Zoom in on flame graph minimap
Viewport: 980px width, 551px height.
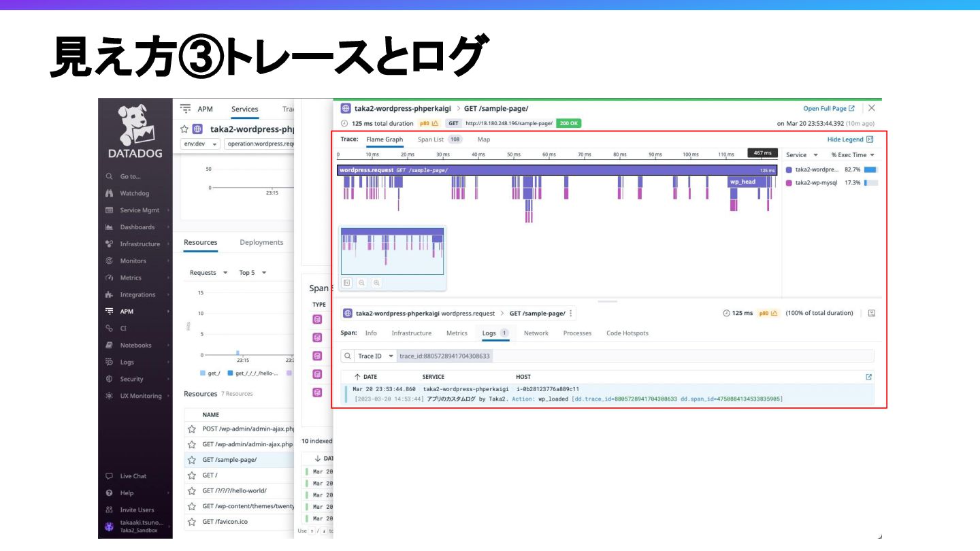point(376,283)
